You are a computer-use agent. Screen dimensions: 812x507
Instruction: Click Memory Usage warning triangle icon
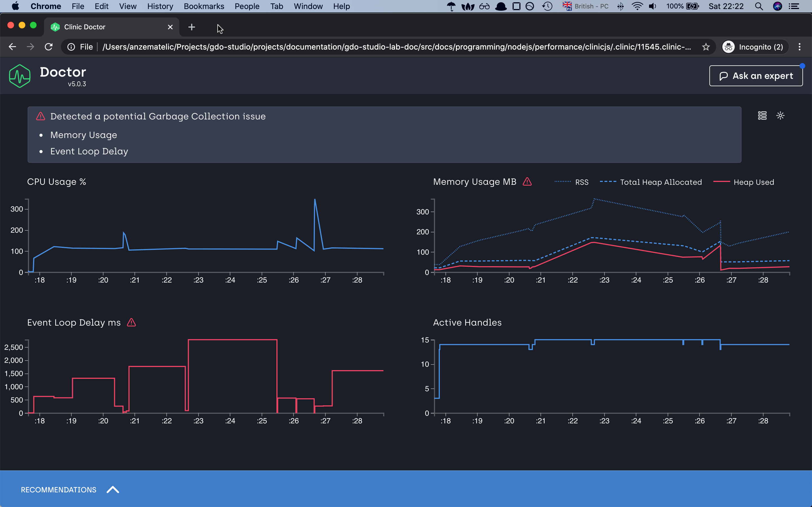click(527, 182)
